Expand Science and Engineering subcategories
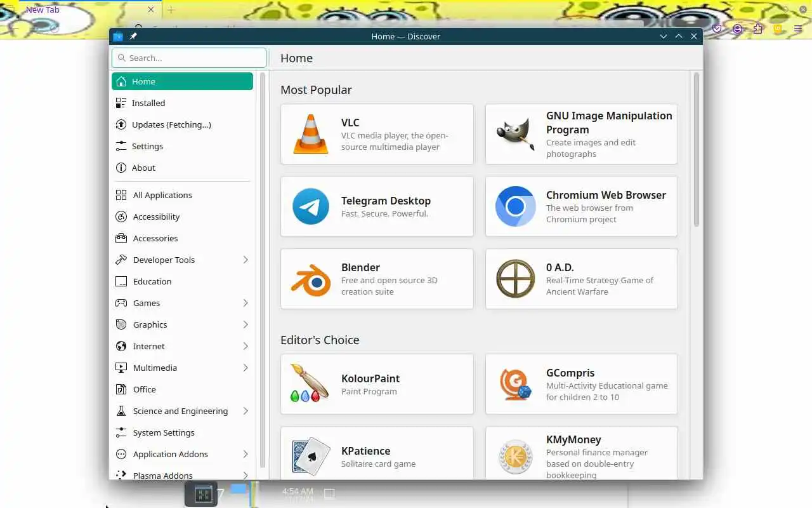 [246, 411]
